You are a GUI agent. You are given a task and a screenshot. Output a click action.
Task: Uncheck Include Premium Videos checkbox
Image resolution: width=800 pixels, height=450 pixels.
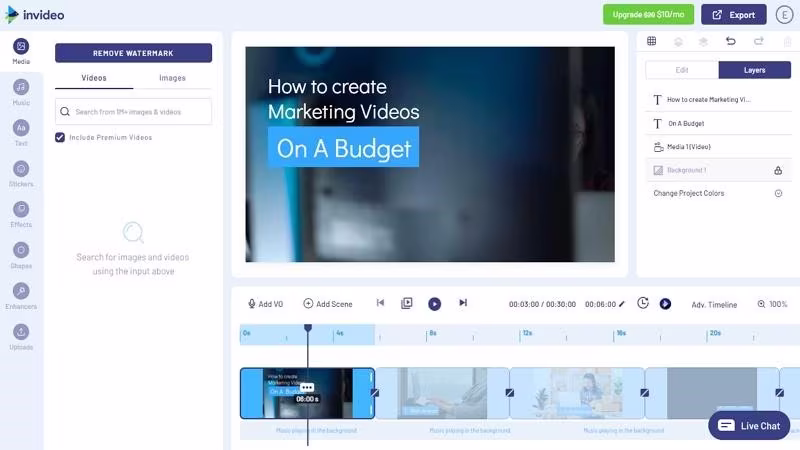(x=60, y=137)
